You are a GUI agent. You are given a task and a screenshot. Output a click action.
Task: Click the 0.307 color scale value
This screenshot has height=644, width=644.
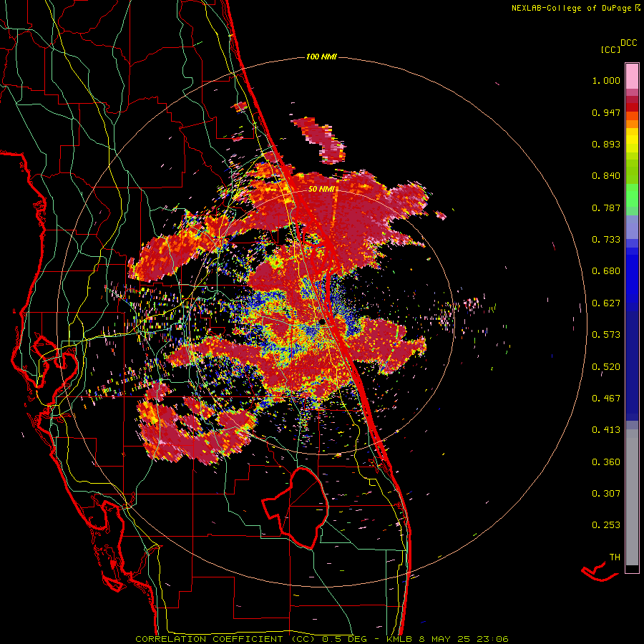(606, 494)
